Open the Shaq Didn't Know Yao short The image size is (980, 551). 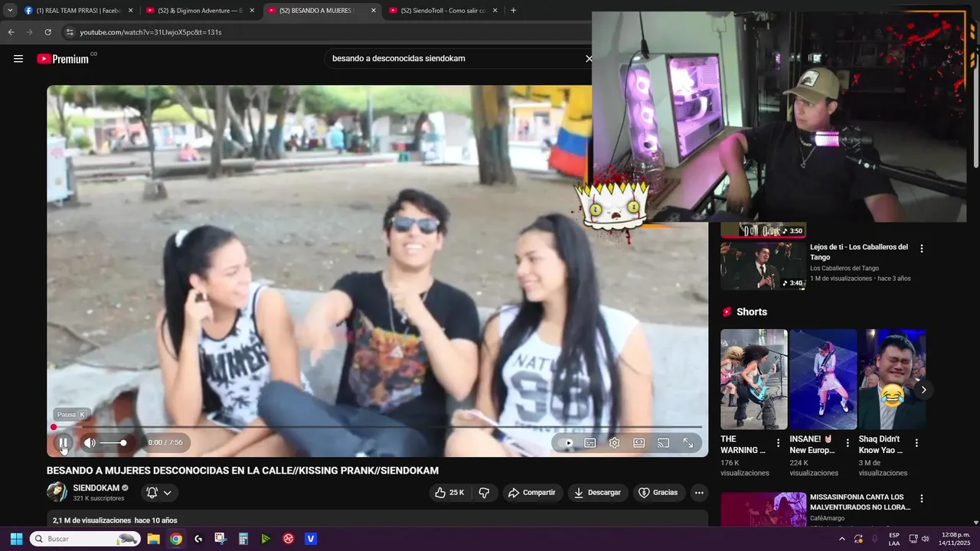pyautogui.click(x=891, y=379)
